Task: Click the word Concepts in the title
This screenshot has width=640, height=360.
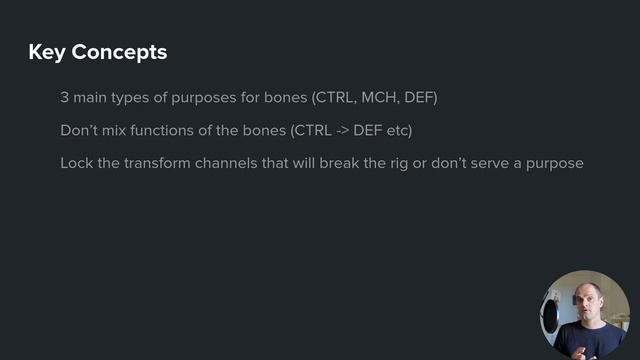Action: pyautogui.click(x=119, y=53)
